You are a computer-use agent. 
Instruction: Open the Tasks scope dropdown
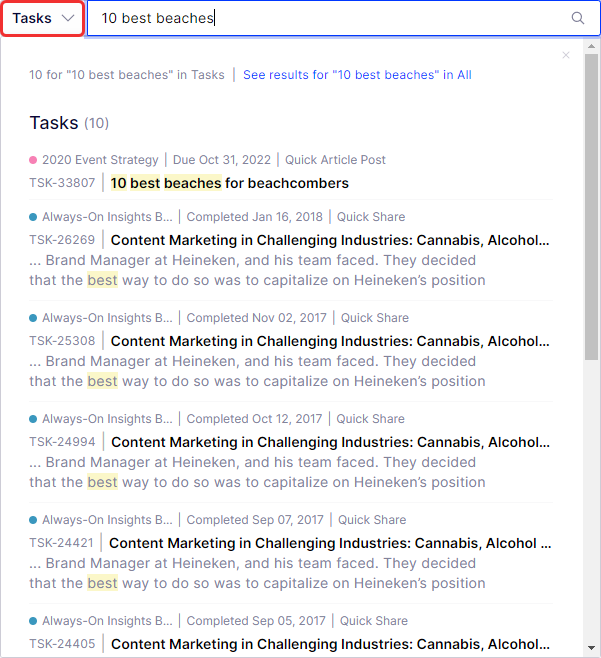click(43, 18)
